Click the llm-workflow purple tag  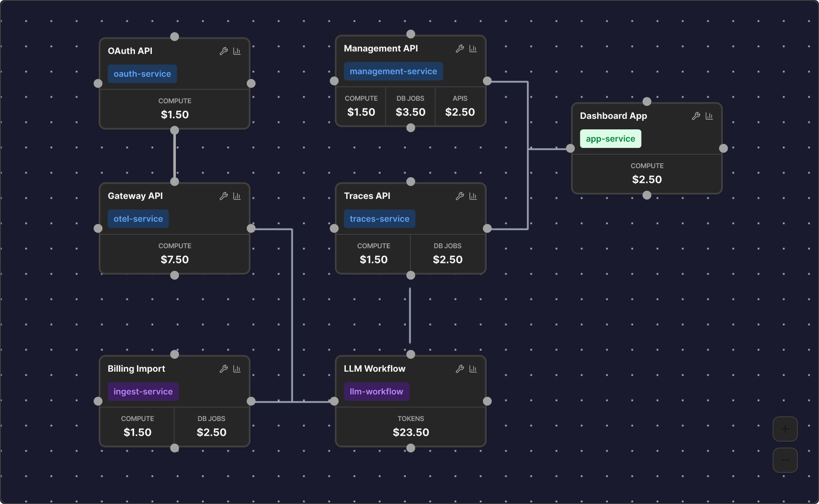pyautogui.click(x=376, y=391)
